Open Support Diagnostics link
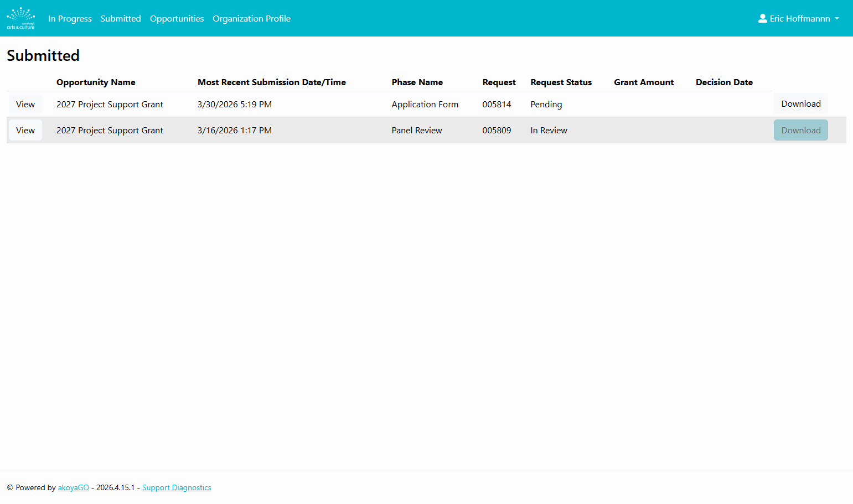Screen dimensions: 853x504 (177, 487)
